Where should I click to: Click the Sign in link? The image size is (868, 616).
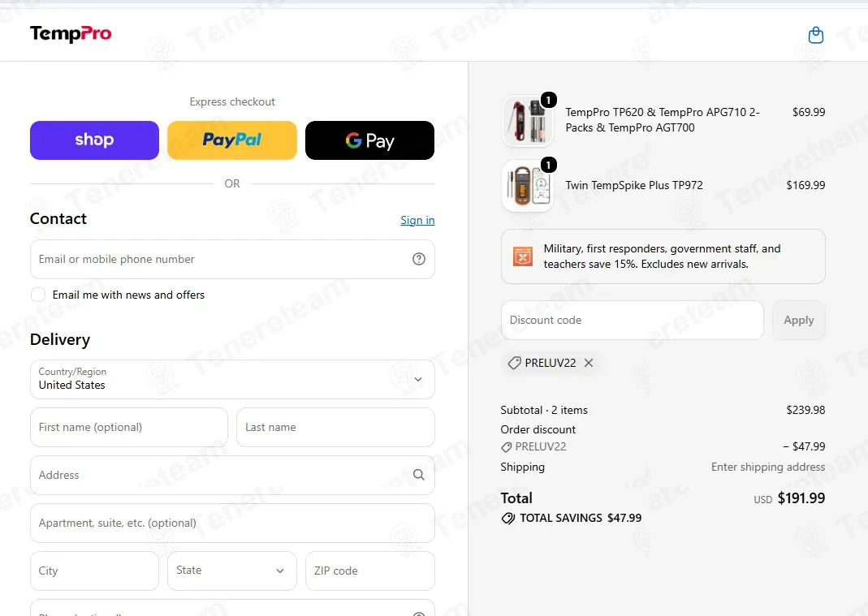(417, 220)
